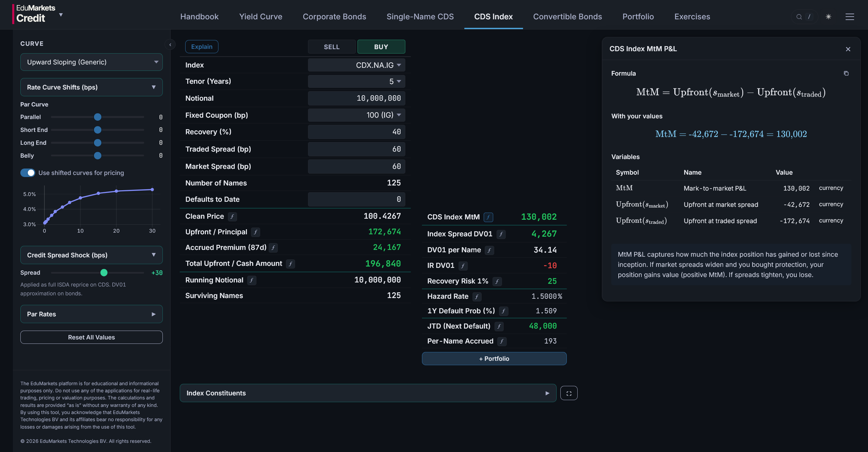Open formula for Upfront / Principal
This screenshot has width=868, height=452.
click(256, 232)
